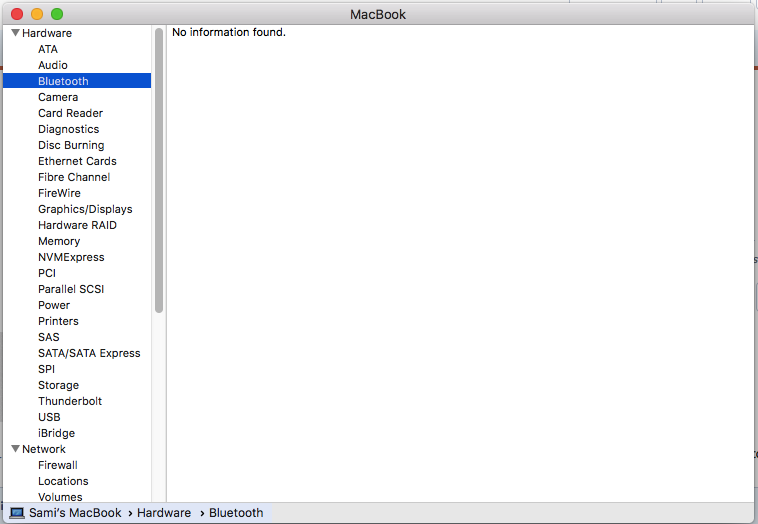Open the SAS entry

[49, 337]
